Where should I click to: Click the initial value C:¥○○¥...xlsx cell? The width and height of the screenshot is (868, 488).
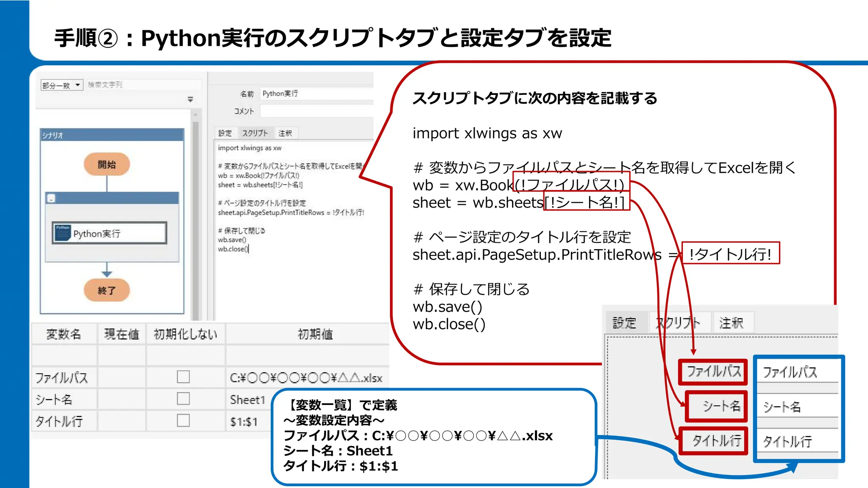click(x=308, y=377)
